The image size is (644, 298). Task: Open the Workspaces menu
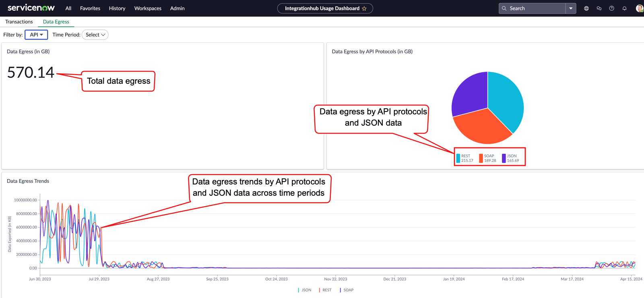point(148,8)
